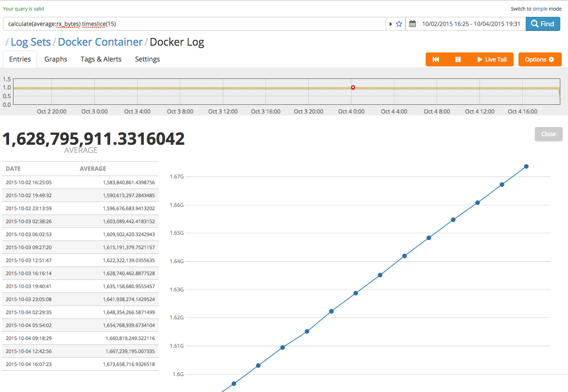568x392 pixels.
Task: Open the Tags & Alerts tab
Action: pos(101,59)
